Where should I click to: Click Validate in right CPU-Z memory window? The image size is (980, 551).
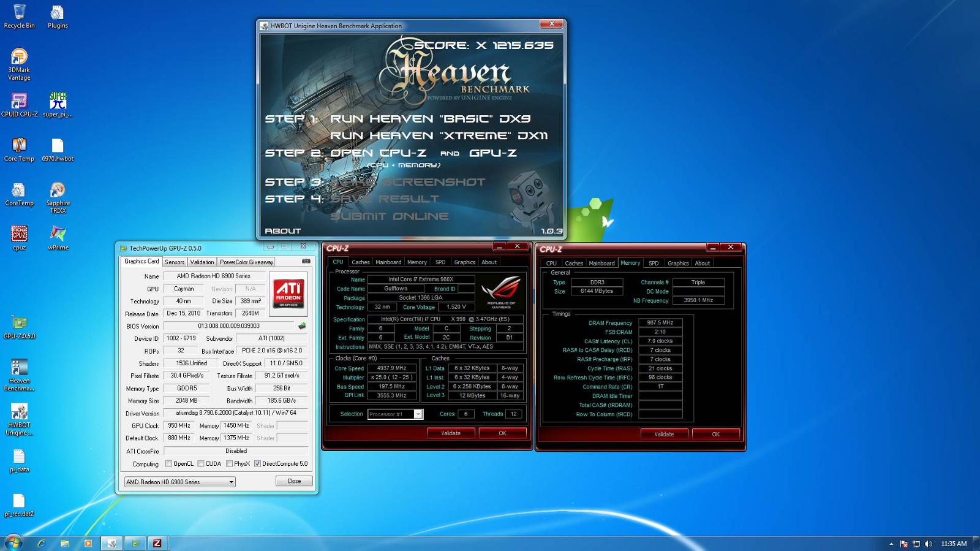[x=664, y=435]
